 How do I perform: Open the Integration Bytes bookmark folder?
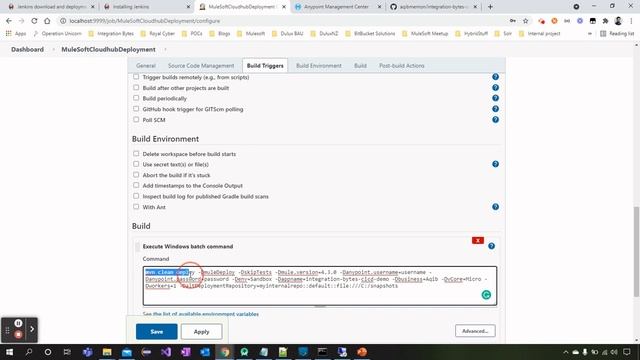pyautogui.click(x=111, y=33)
